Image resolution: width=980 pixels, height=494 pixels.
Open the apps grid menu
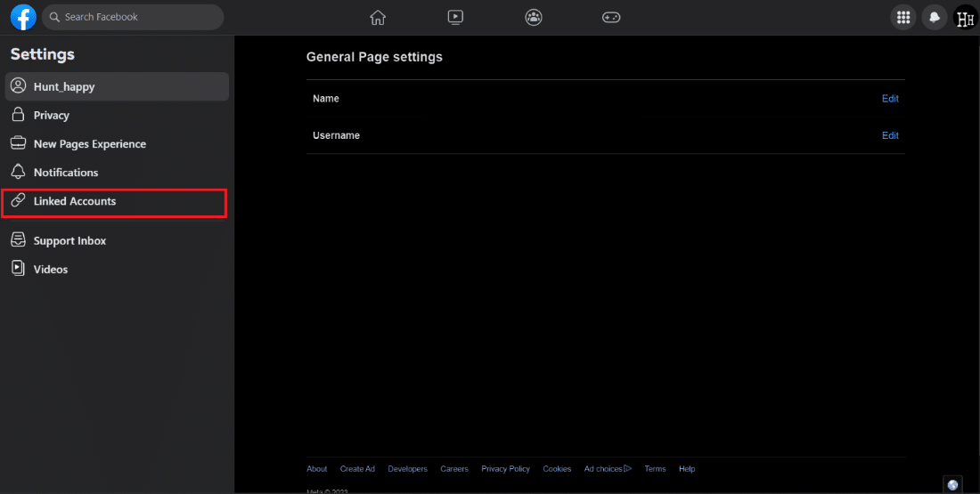point(903,18)
